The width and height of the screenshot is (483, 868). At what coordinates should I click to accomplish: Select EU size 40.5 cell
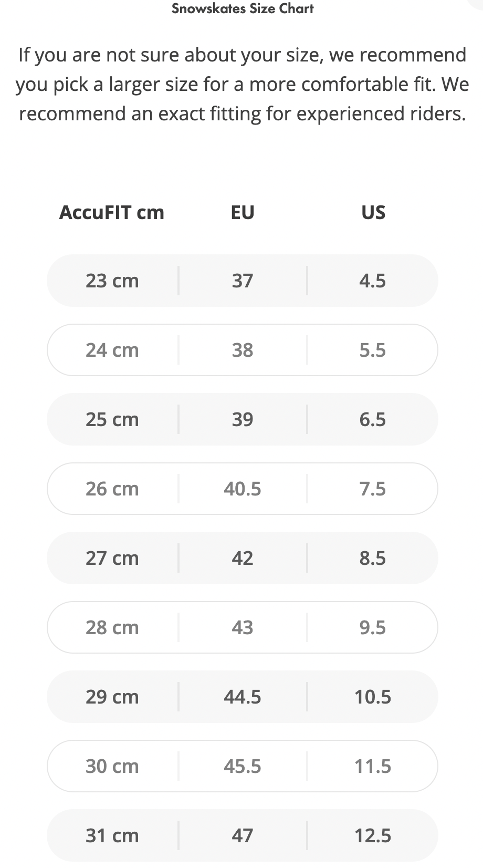point(243,489)
